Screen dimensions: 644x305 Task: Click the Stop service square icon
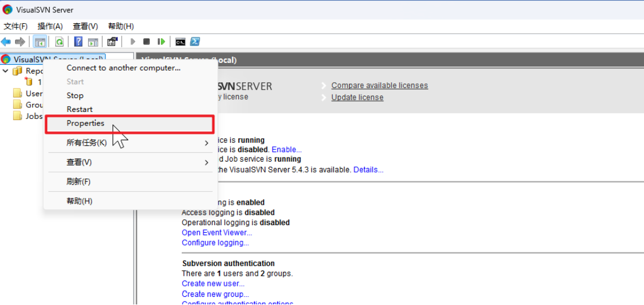147,41
